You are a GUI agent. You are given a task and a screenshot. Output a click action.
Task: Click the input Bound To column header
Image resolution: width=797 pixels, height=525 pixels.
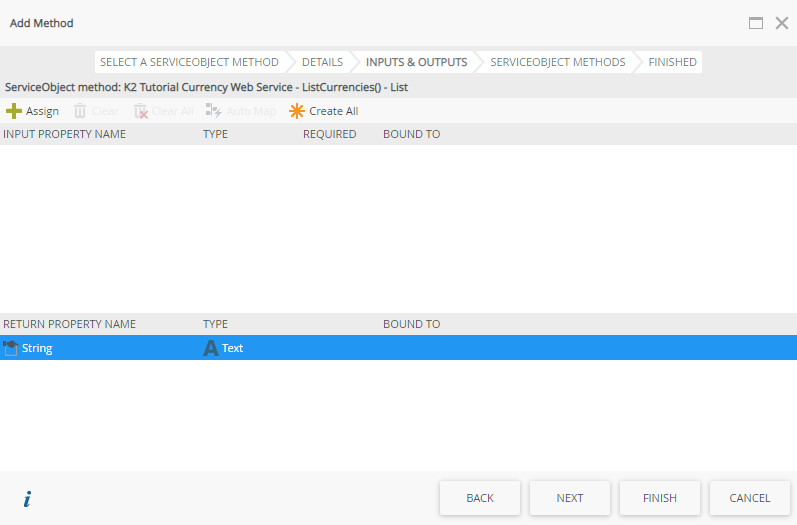412,134
